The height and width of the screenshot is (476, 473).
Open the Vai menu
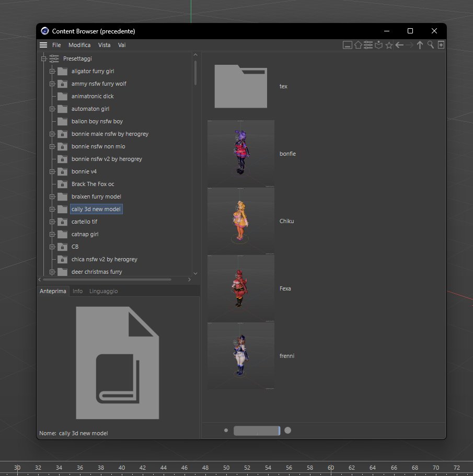122,45
